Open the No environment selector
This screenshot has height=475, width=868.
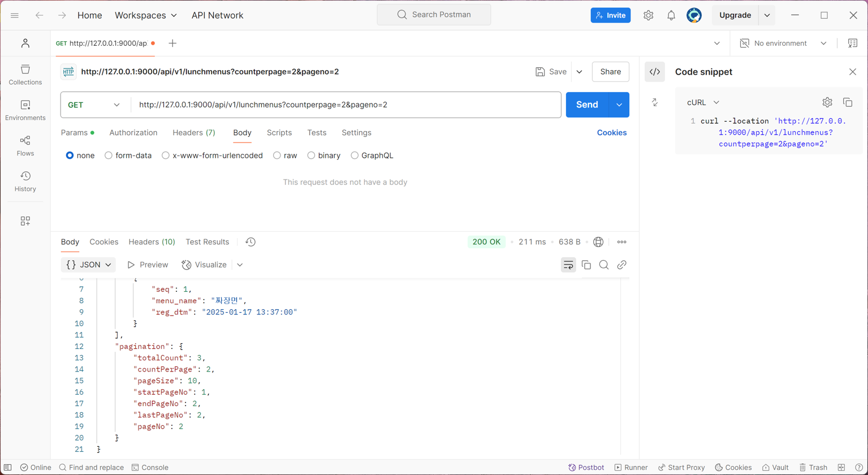click(783, 44)
